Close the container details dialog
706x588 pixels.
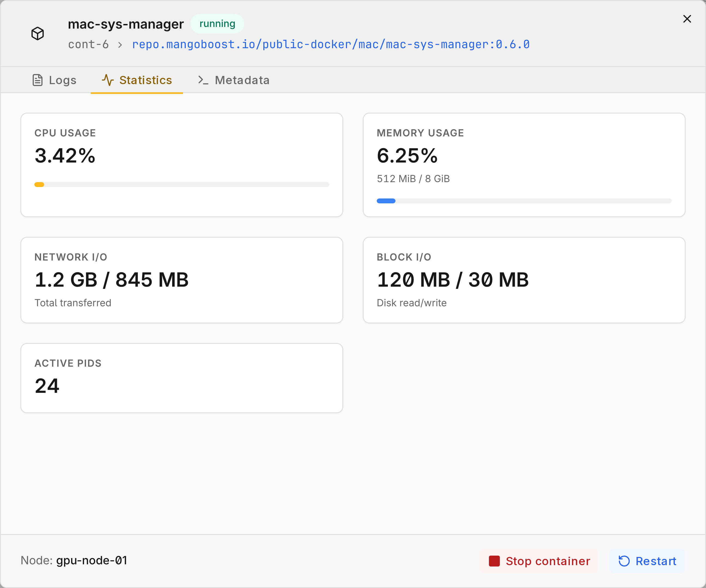coord(687,19)
